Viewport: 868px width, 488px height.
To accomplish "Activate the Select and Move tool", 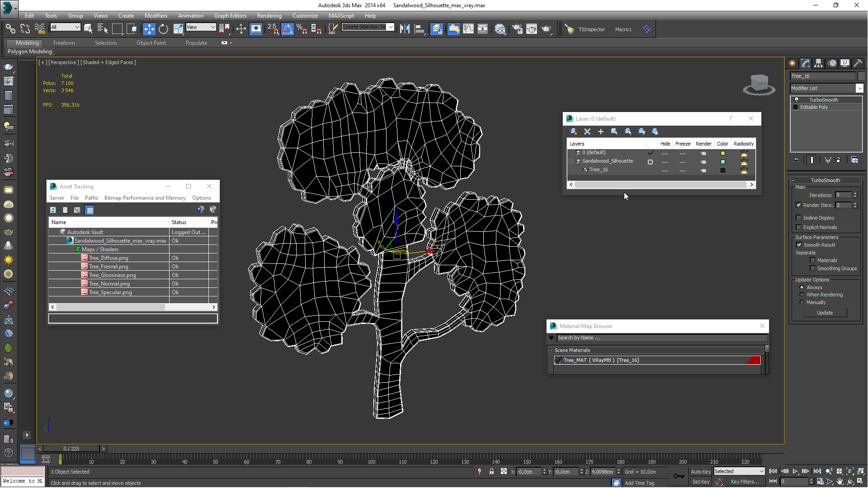I will tap(149, 29).
